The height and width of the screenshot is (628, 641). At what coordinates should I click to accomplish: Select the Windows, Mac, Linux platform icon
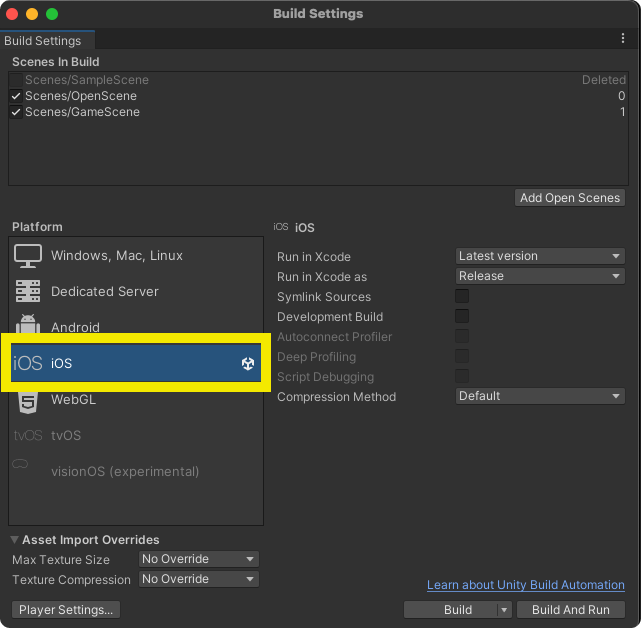(28, 256)
